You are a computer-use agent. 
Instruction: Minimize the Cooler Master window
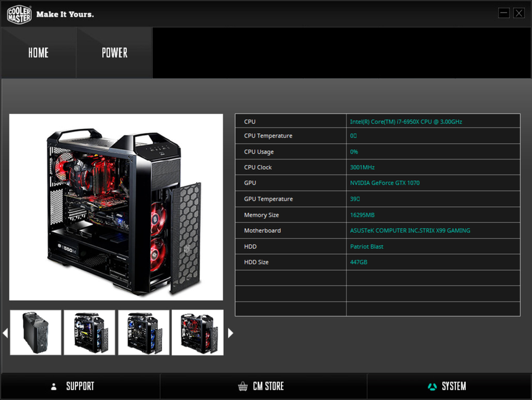504,13
